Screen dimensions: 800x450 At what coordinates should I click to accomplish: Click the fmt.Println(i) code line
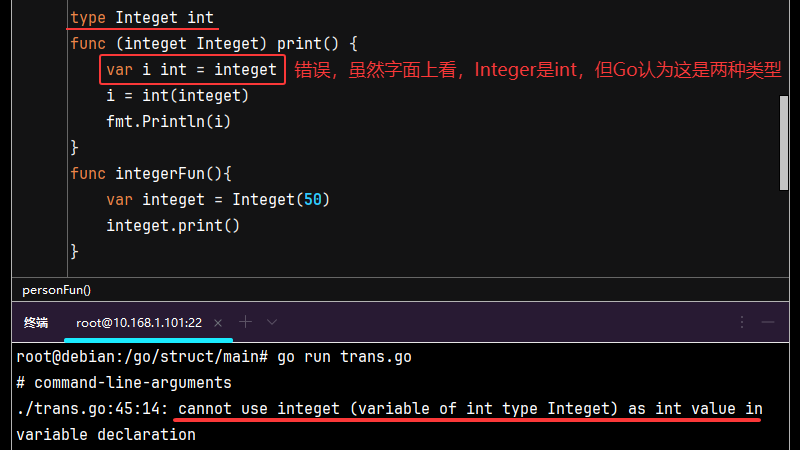pos(168,122)
